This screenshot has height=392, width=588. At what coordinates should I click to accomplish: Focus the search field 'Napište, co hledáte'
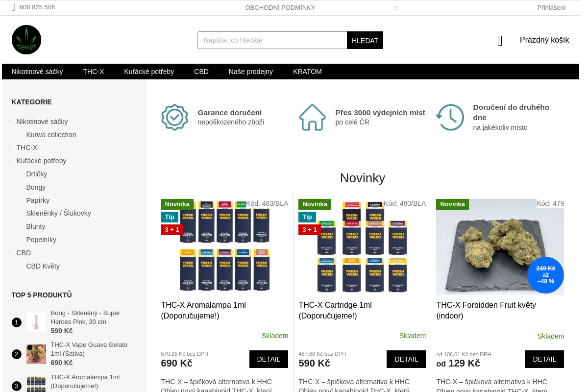pos(272,40)
